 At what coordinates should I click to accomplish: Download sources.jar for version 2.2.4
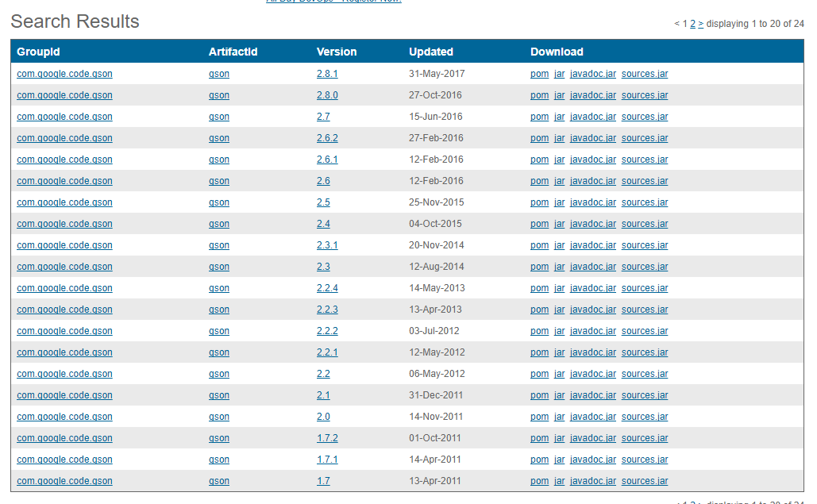pyautogui.click(x=645, y=288)
